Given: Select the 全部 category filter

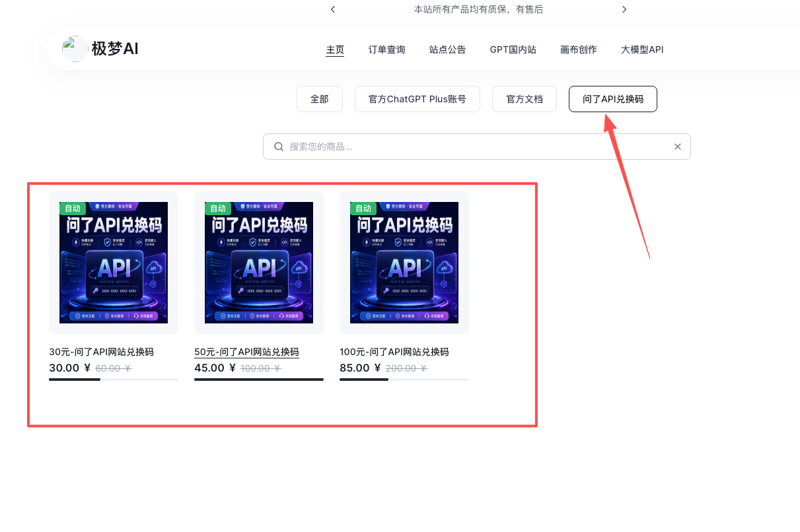Looking at the screenshot, I should [x=320, y=99].
